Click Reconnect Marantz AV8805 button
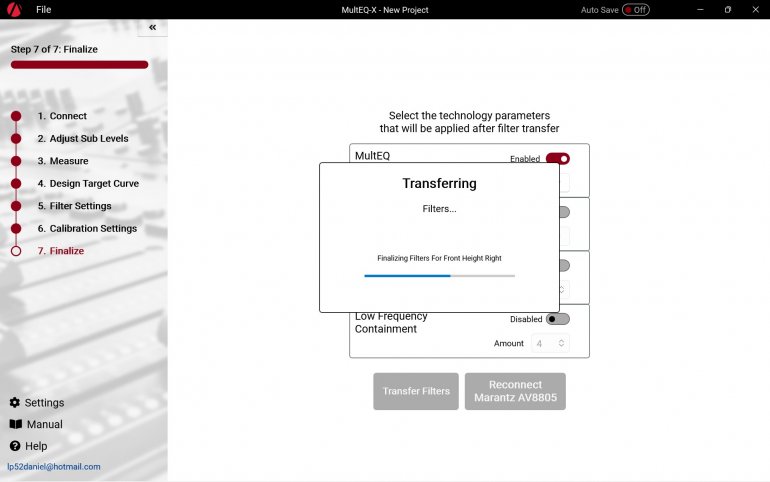Screen dimensions: 770x482 pyautogui.click(x=515, y=391)
